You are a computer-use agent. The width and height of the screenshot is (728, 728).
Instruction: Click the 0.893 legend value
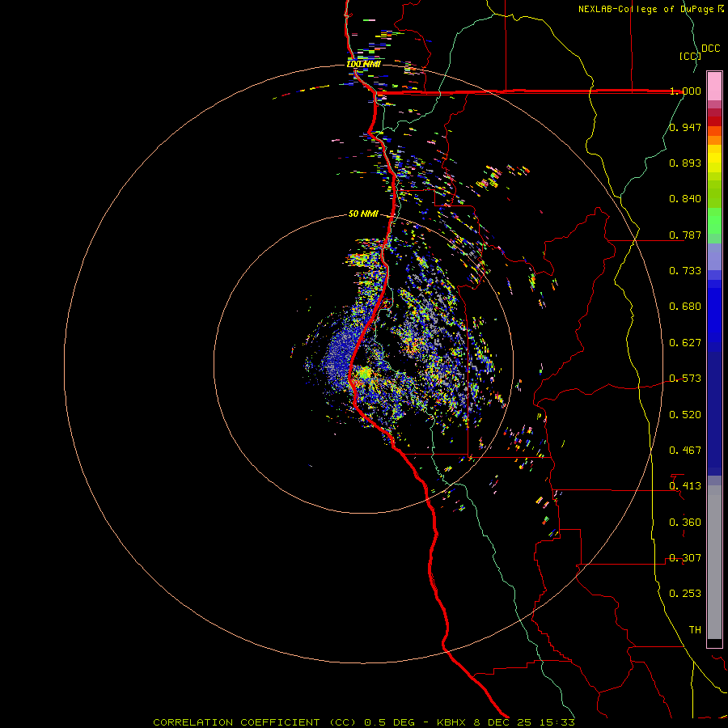685,163
